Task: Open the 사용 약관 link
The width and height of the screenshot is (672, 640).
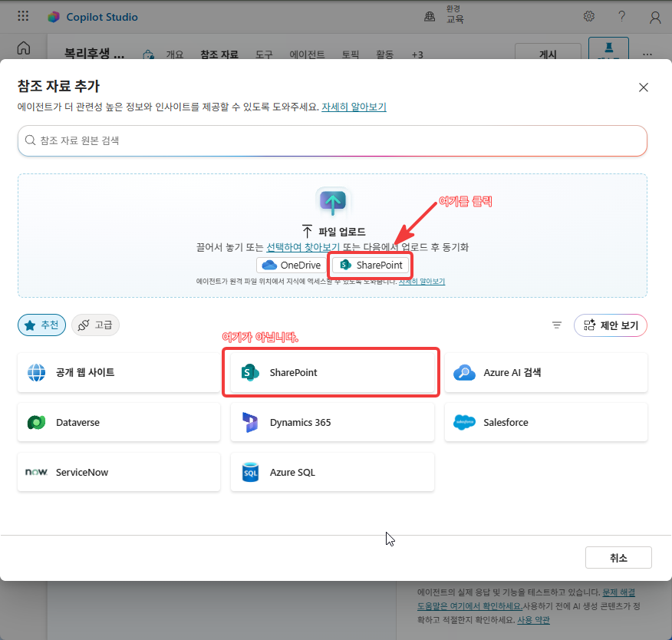Action: click(x=534, y=619)
